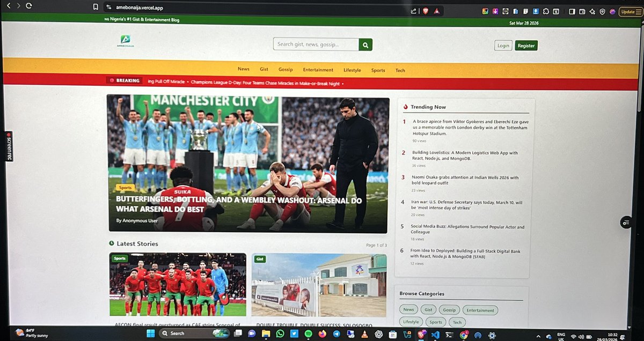Open the Brave VPN shield icon
Viewport: 644px width, 341px height.
603,11
